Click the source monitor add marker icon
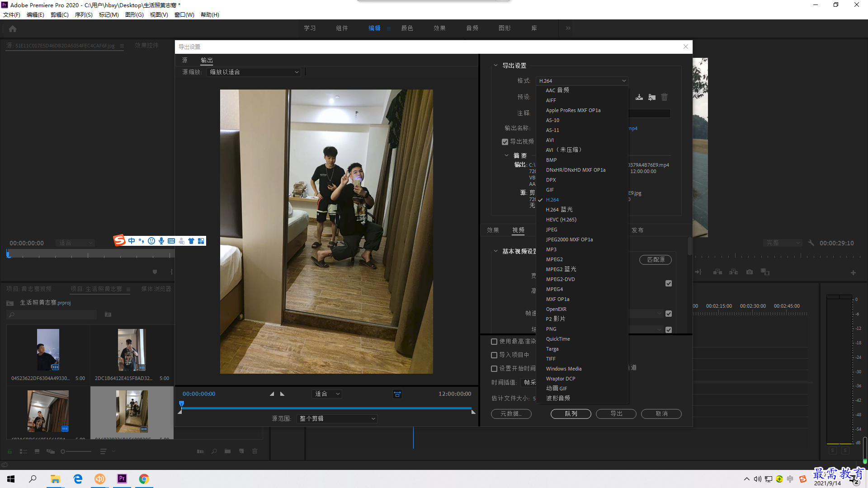Image resolution: width=868 pixels, height=488 pixels. (155, 272)
